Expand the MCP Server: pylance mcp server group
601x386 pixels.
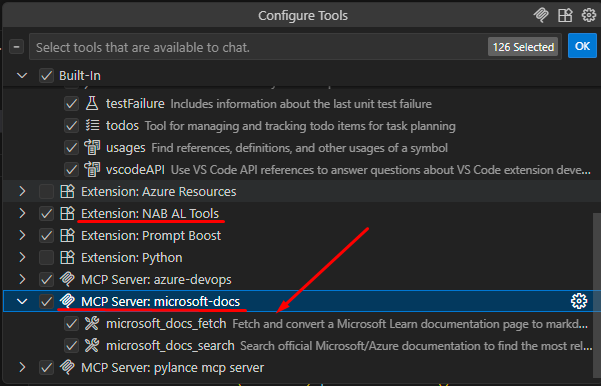(22, 368)
